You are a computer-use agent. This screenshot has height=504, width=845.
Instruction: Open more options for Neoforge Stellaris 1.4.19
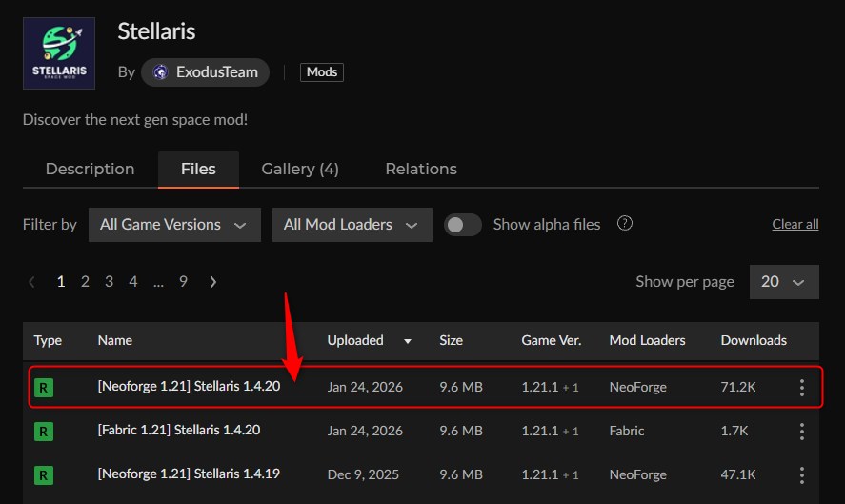[802, 474]
